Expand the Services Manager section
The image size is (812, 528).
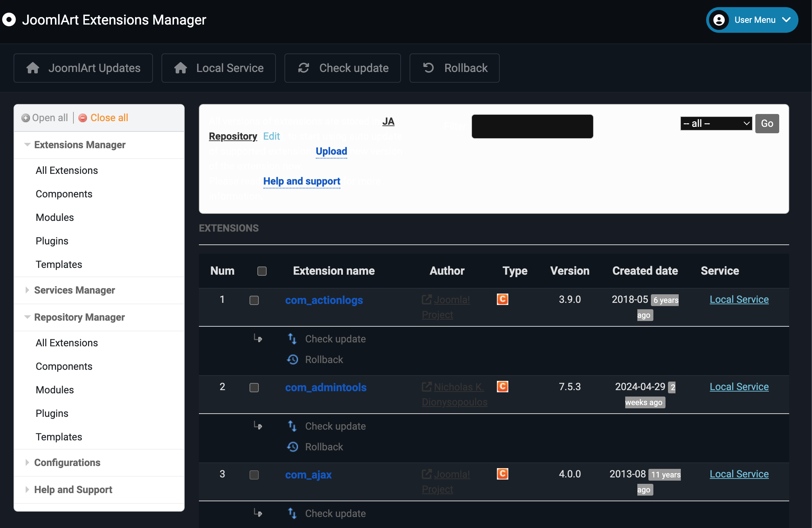[x=74, y=290]
